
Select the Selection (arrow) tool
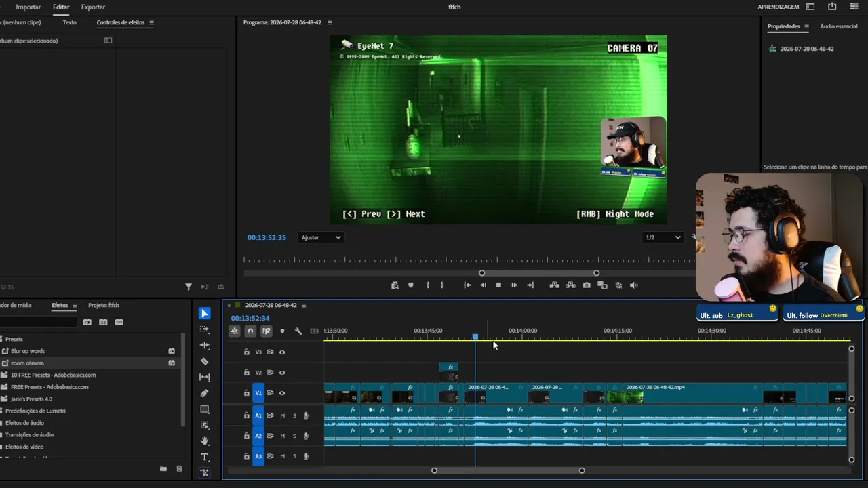[204, 313]
